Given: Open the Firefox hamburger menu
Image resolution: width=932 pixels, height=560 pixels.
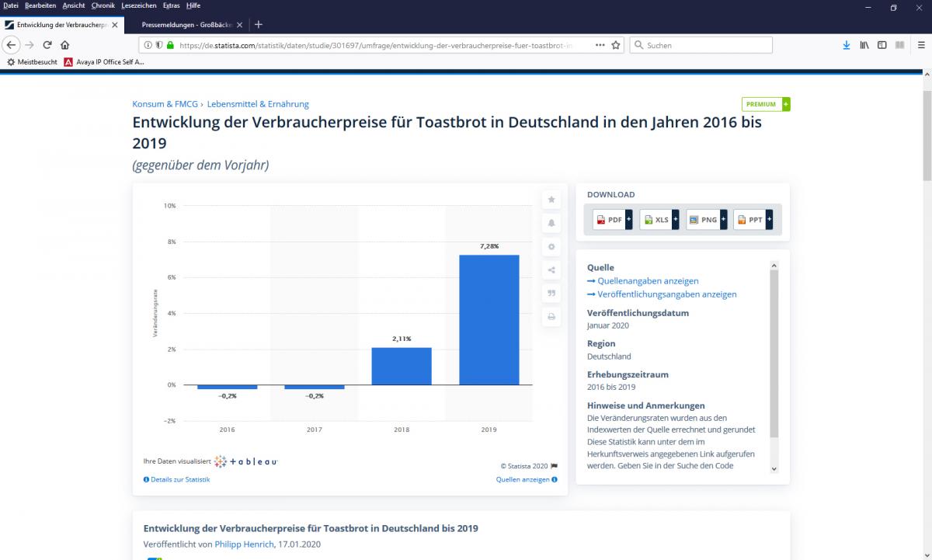Looking at the screenshot, I should tap(921, 45).
